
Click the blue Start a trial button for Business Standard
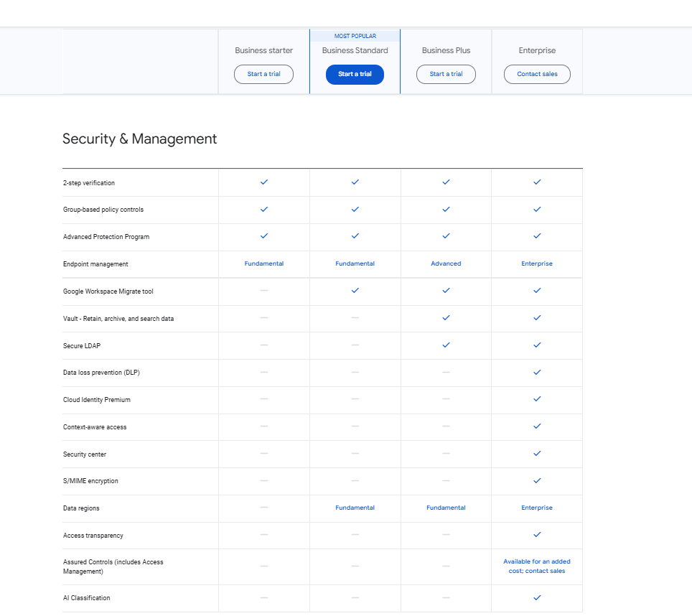[355, 74]
